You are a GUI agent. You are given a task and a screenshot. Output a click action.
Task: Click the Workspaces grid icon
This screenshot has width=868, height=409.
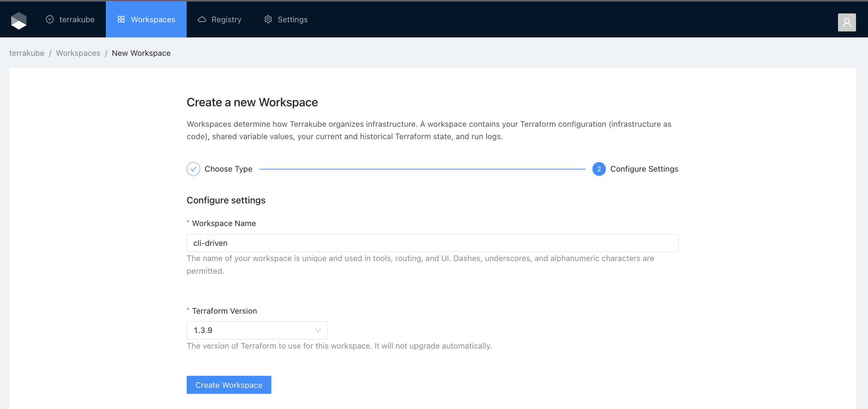pyautogui.click(x=121, y=19)
